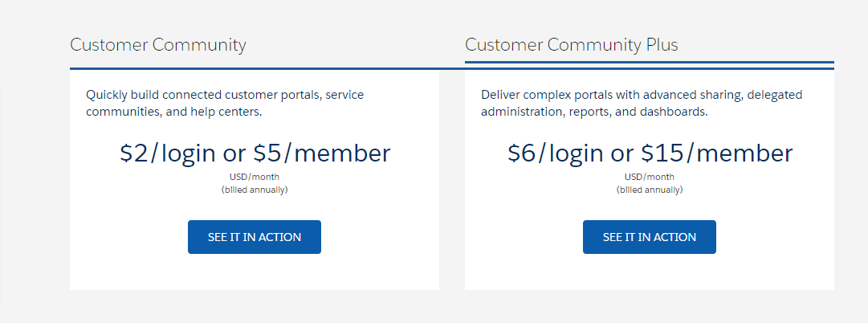Click the blue underline below Customer Community Plus

pos(649,62)
